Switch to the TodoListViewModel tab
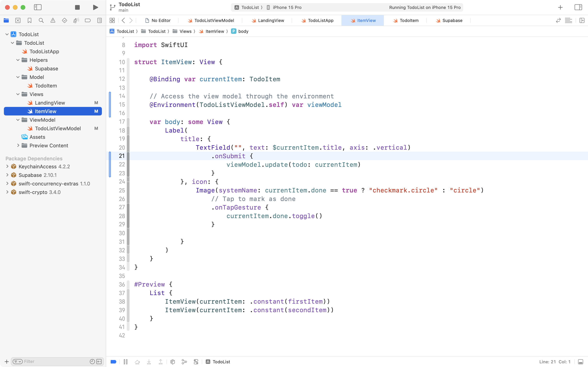The image size is (588, 367). [x=211, y=20]
